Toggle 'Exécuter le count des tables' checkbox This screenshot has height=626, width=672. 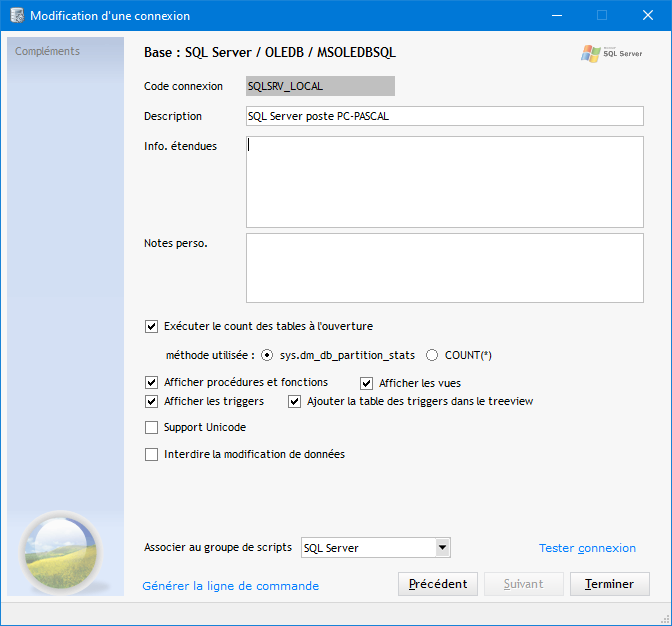click(151, 326)
